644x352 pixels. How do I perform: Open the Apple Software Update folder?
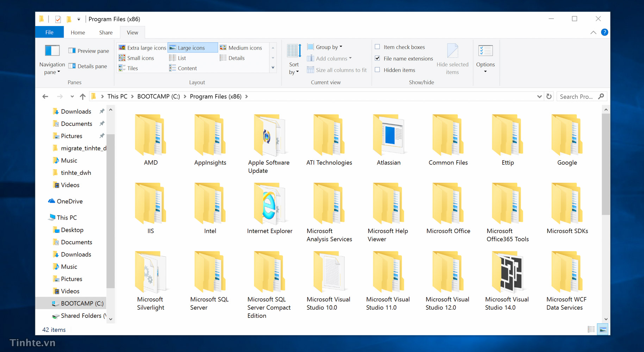(269, 144)
